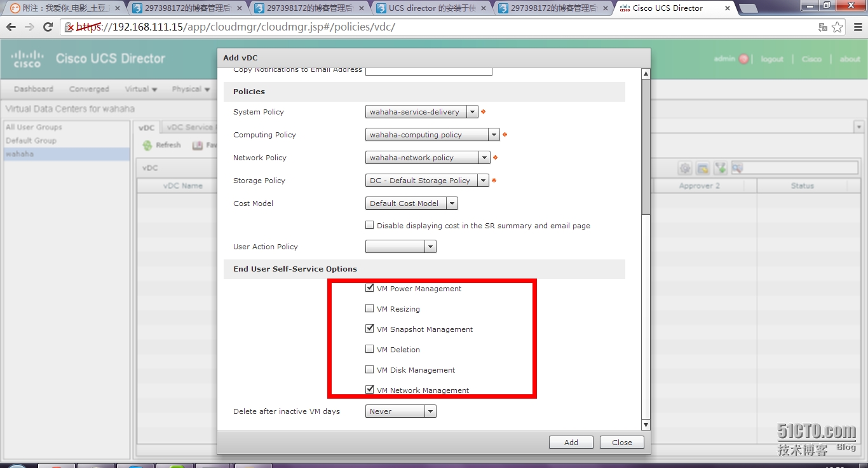Click the filter icon above table

coord(721,169)
